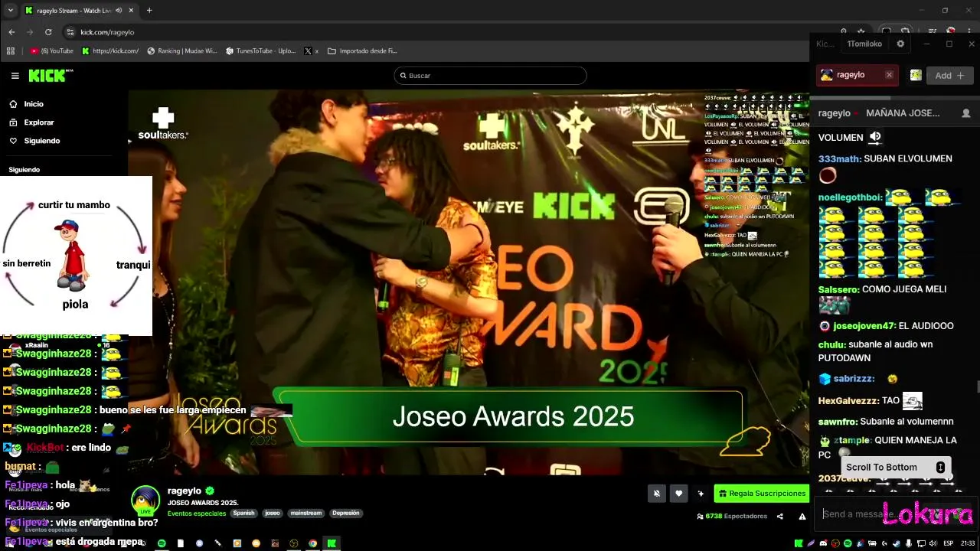This screenshot has width=980, height=551.
Task: Click username HexGalvezzz in chat
Action: pos(848,400)
